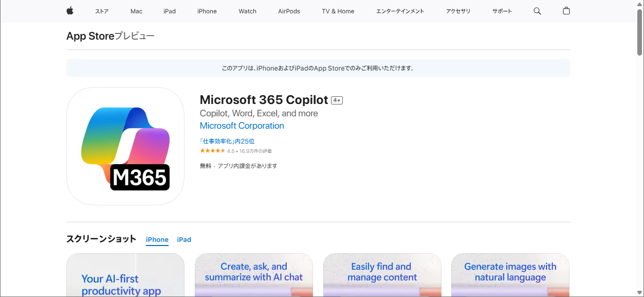Click the 4+ age rating badge

337,100
